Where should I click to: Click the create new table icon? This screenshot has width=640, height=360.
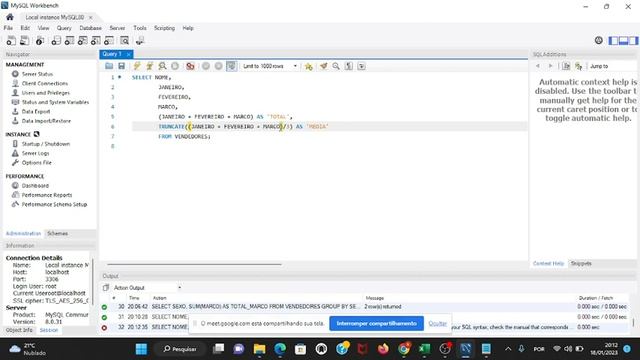pyautogui.click(x=69, y=40)
